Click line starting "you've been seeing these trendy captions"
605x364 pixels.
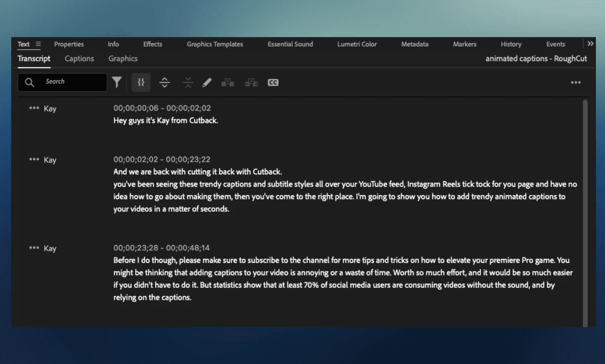[345, 184]
